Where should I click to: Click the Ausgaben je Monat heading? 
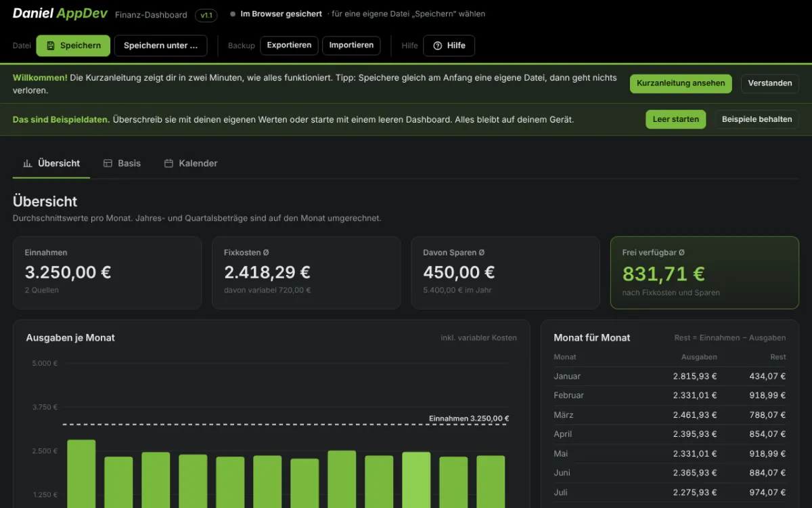tap(70, 337)
